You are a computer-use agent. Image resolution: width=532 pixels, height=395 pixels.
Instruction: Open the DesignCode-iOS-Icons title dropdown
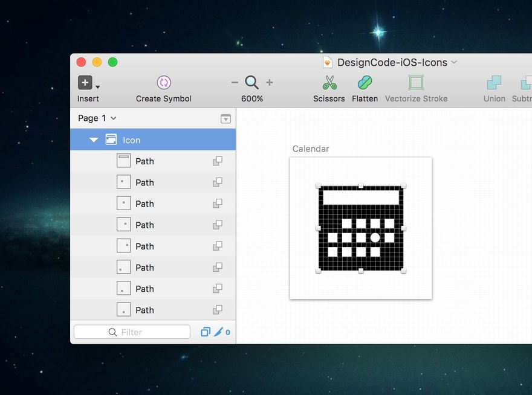click(x=454, y=62)
